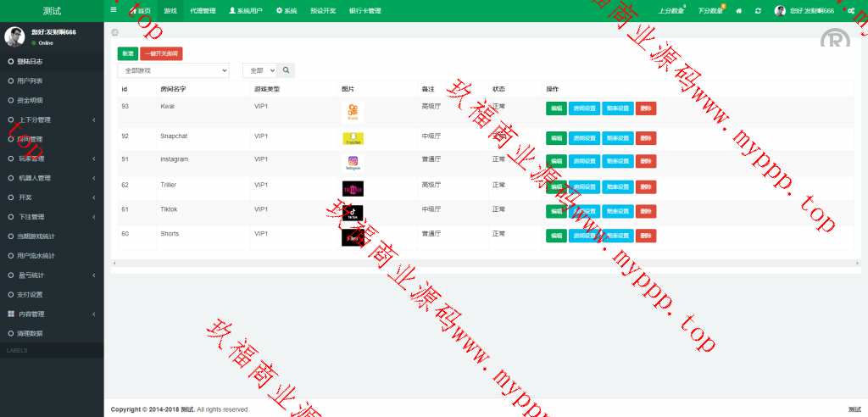Click the user avatar in the sidebar

tap(14, 36)
